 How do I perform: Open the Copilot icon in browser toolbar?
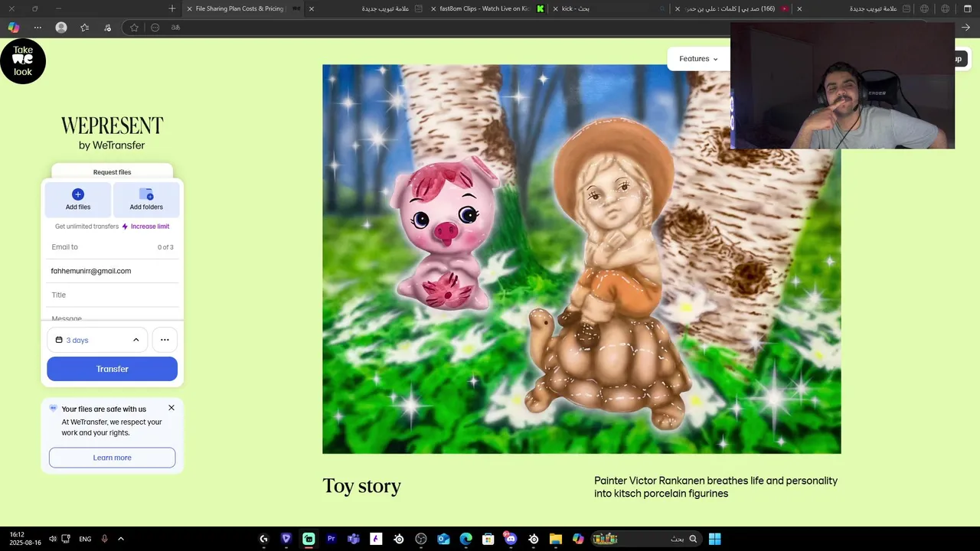(14, 28)
